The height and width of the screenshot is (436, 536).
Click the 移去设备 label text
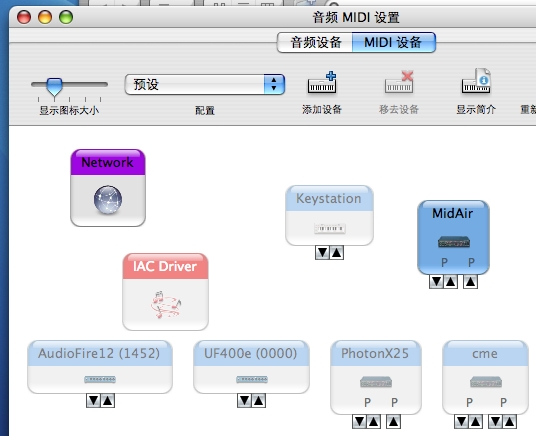(x=399, y=109)
